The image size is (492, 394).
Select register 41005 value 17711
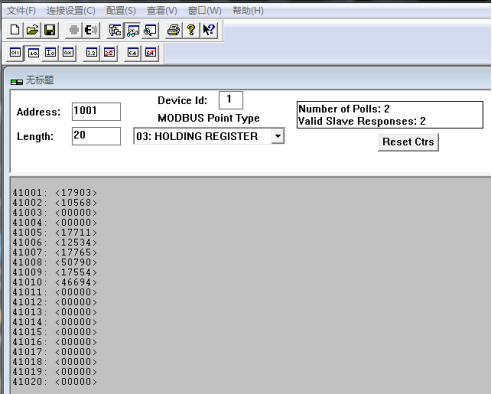pyautogui.click(x=76, y=232)
